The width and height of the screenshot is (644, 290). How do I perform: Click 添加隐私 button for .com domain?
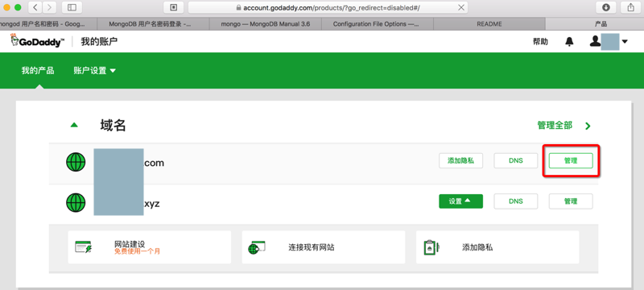pyautogui.click(x=460, y=160)
